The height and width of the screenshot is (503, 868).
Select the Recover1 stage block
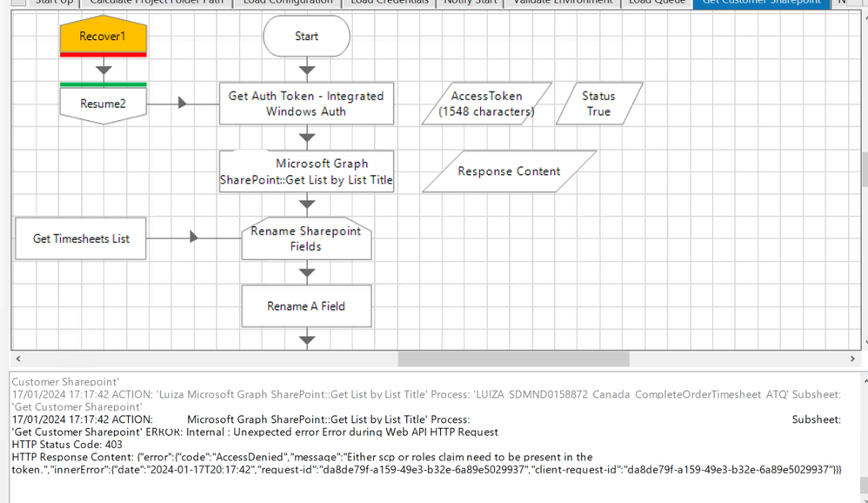(x=103, y=37)
